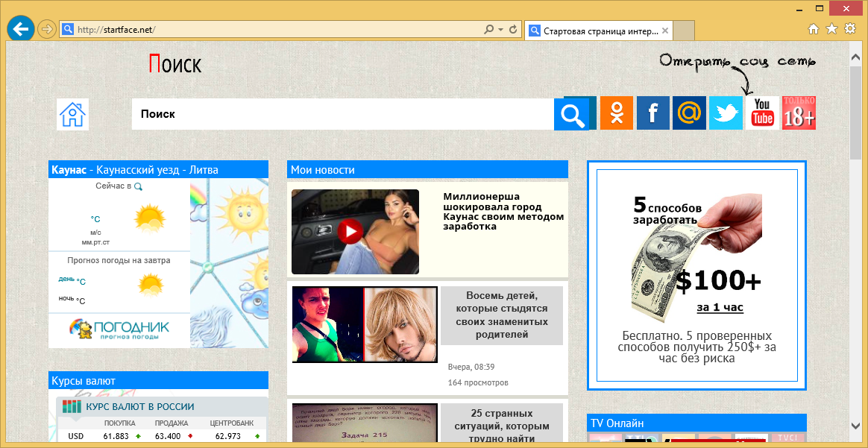Open the browser Home icon
Screen dimensions: 868x448
(814, 29)
